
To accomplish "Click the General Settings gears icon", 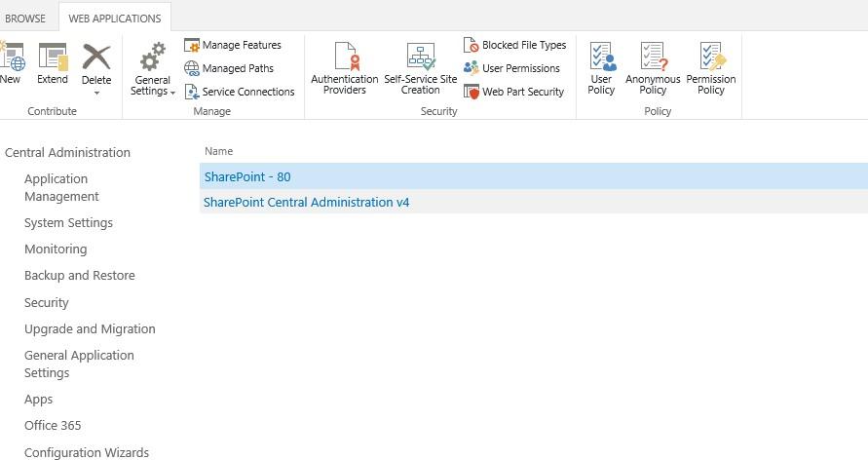I will coord(153,57).
